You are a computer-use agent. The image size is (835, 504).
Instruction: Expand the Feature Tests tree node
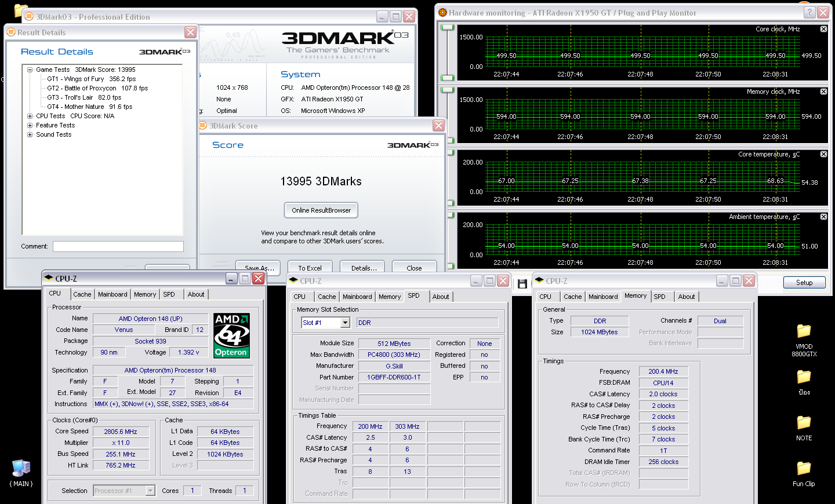tap(30, 125)
